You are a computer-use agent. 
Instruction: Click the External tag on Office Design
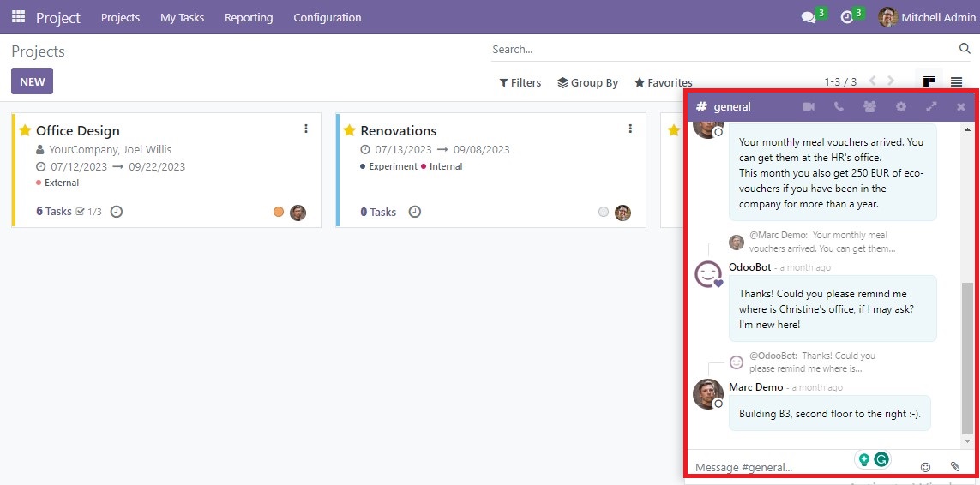(x=57, y=183)
